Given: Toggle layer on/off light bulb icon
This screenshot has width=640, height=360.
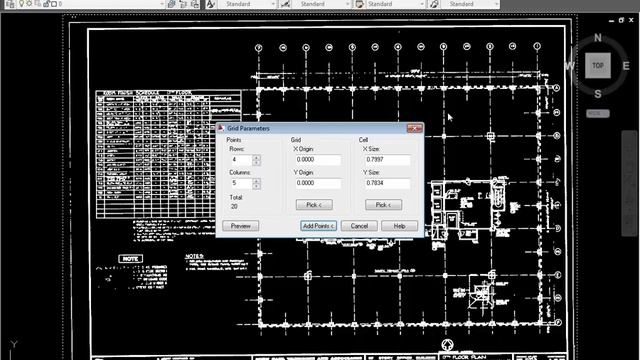Looking at the screenshot, I should click(x=22, y=4).
